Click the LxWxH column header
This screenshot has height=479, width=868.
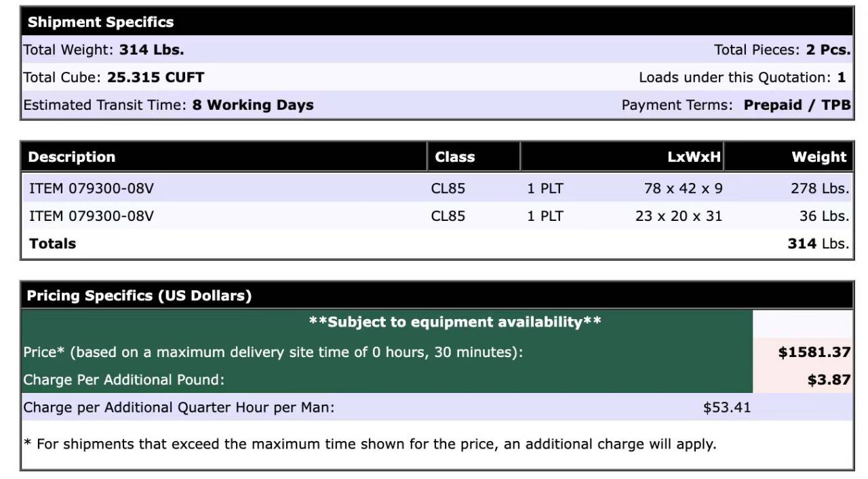pyautogui.click(x=694, y=157)
